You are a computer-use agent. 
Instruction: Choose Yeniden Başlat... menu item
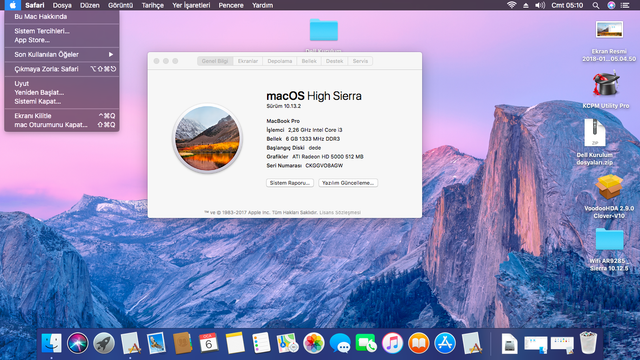pos(62,92)
